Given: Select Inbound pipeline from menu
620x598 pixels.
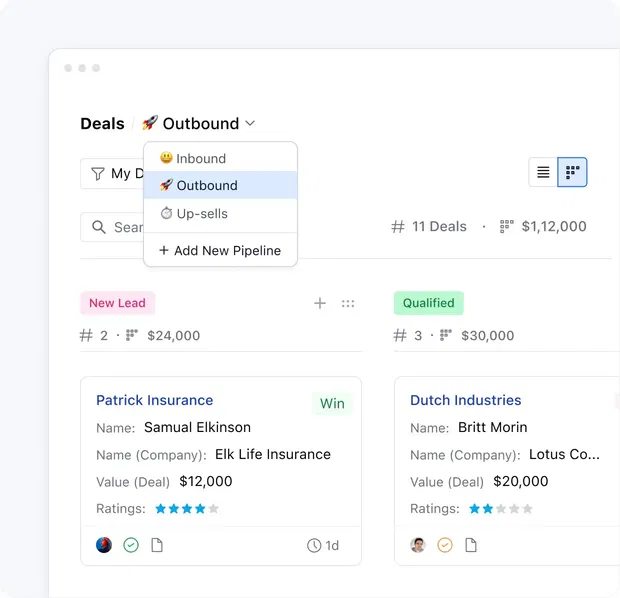Looking at the screenshot, I should click(x=220, y=158).
